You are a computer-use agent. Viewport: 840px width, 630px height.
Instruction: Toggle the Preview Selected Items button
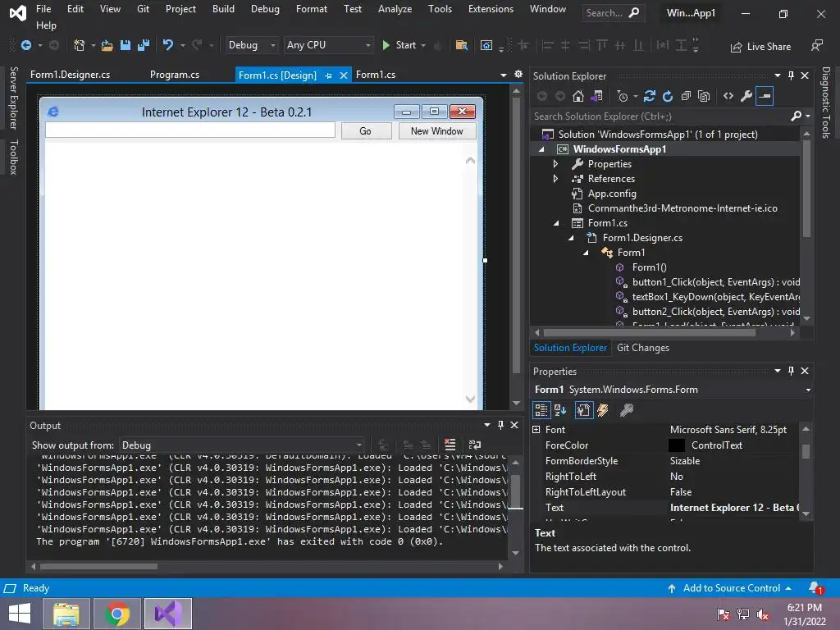(765, 97)
